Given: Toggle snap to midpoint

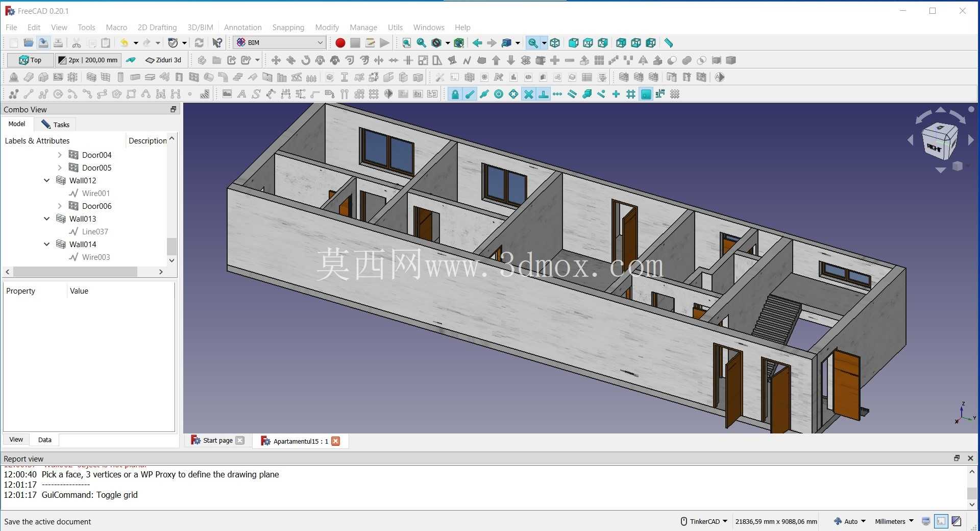Looking at the screenshot, I should click(484, 94).
